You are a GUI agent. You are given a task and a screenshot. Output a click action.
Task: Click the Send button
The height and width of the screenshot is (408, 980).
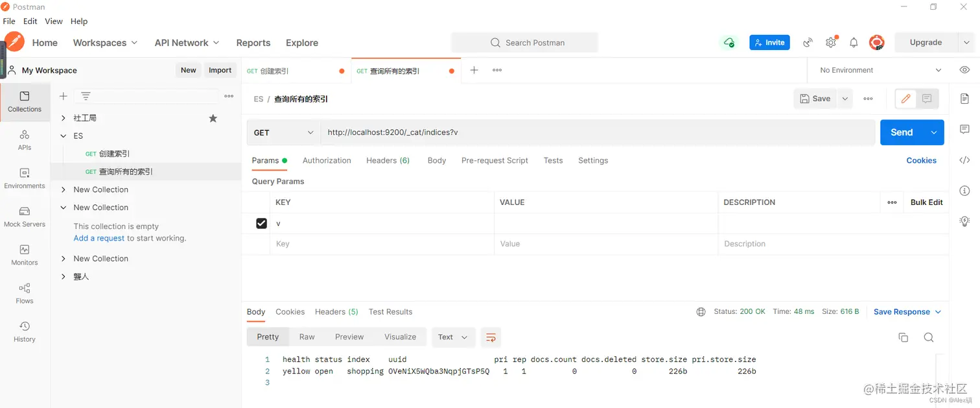click(x=902, y=132)
